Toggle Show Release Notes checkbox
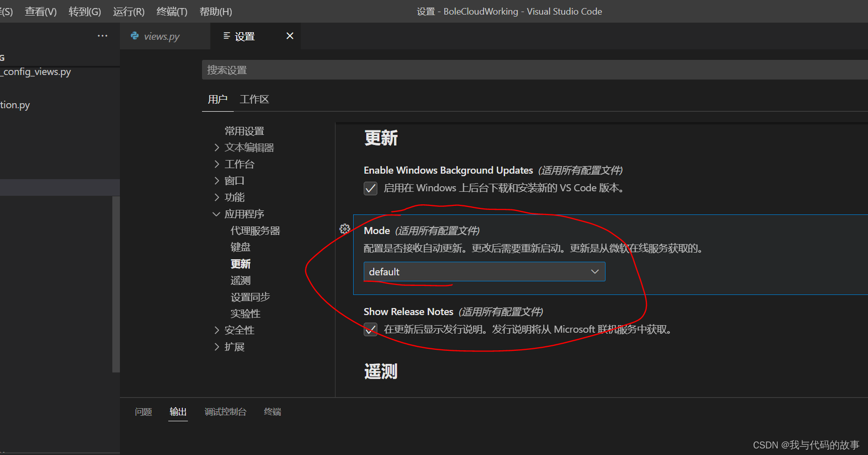 click(371, 330)
